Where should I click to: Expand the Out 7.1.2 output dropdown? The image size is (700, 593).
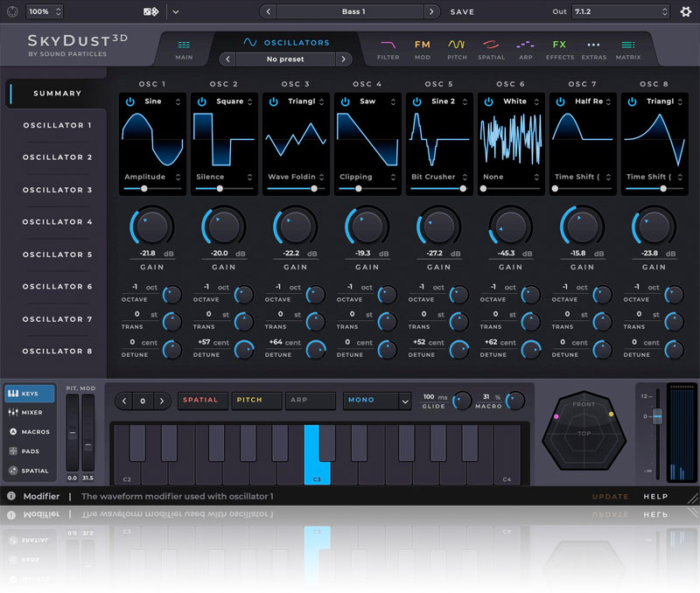coord(620,12)
